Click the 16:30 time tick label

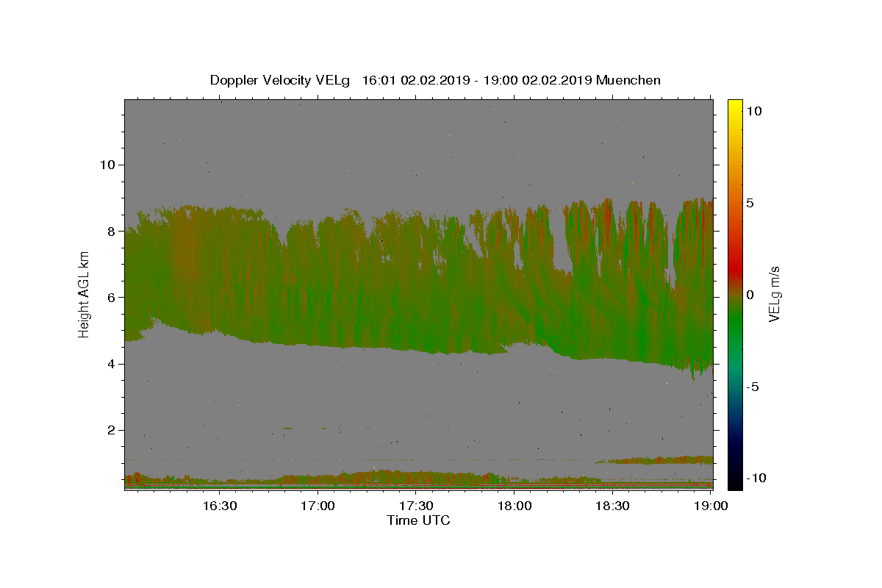click(x=220, y=506)
